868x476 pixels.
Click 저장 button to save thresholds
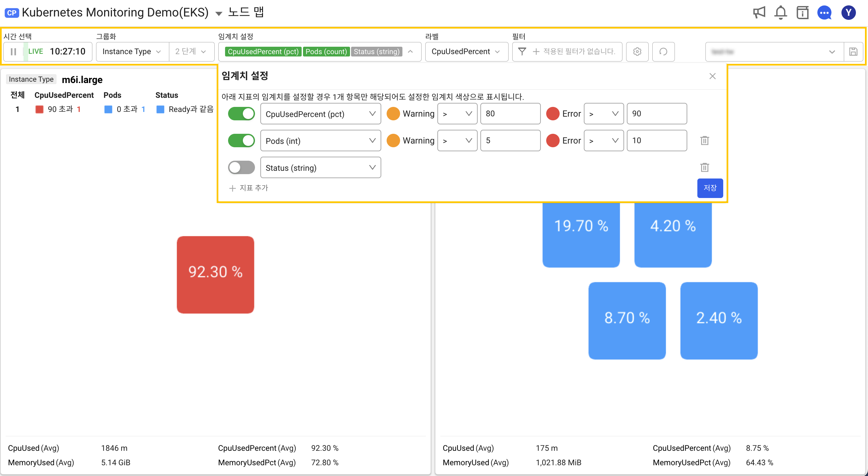[x=710, y=187]
